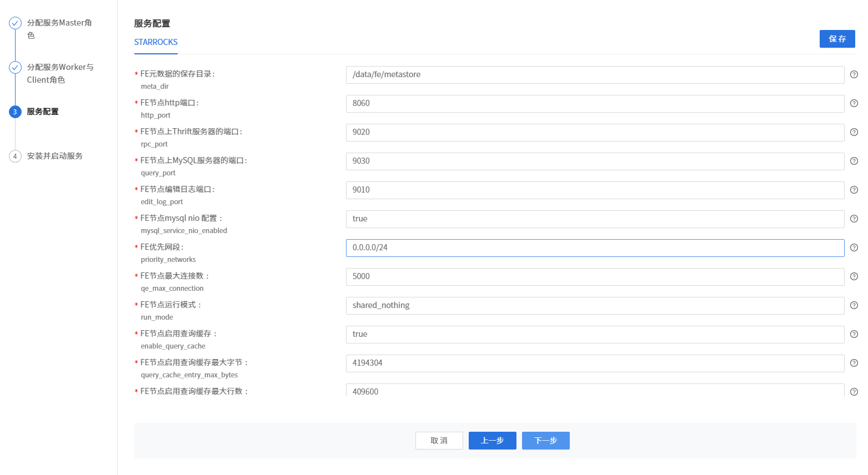
Task: Click help icon for query_cache_entry_max_bytes
Action: (x=854, y=363)
